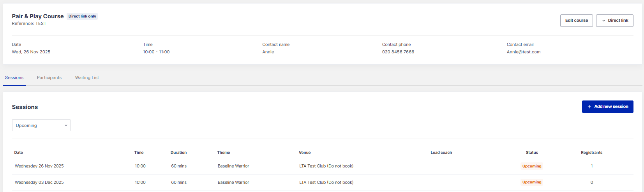Screen dimensions: 644x192
Task: Click Upcoming status badge for 03 Dec session
Action: pyautogui.click(x=531, y=182)
